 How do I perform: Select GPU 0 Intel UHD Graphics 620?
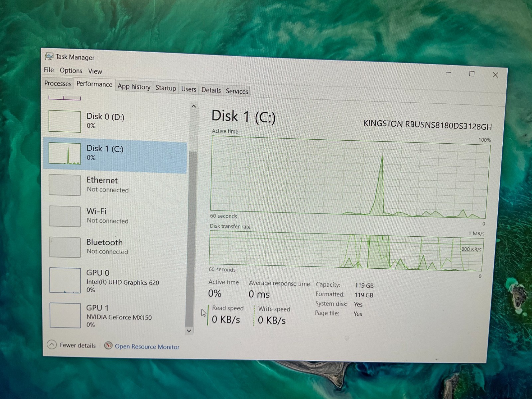point(115,281)
